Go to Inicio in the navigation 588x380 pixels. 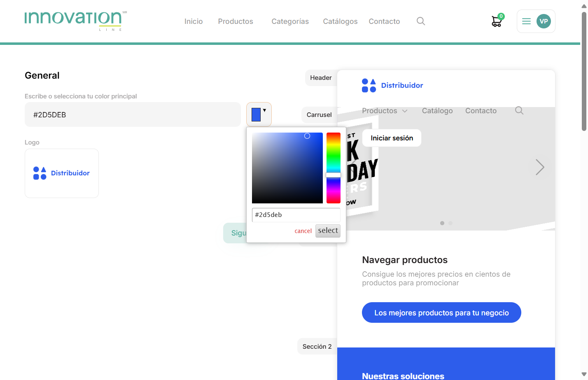[x=194, y=21]
